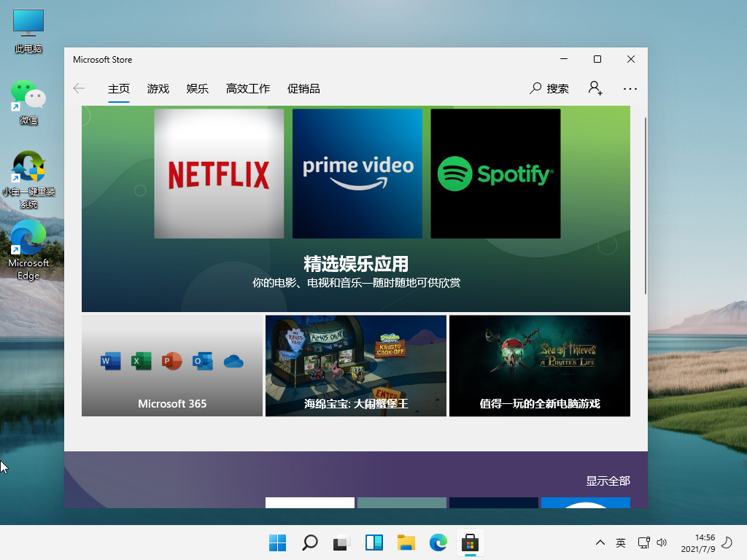Open the 促销品 tab
Viewport: 747px width, 560px height.
click(303, 89)
